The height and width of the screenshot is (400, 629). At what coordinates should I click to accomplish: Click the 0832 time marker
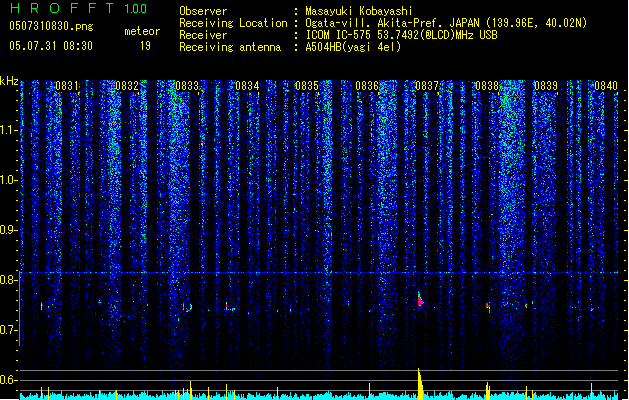point(127,86)
